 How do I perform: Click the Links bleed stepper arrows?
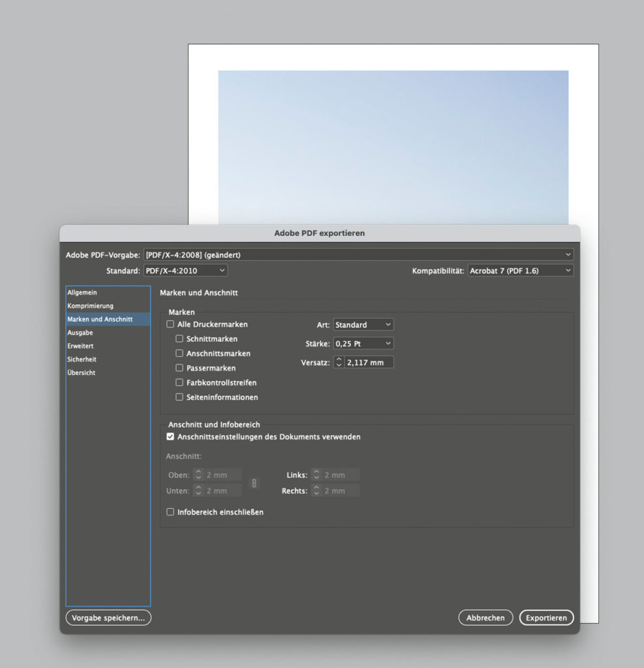tap(316, 475)
